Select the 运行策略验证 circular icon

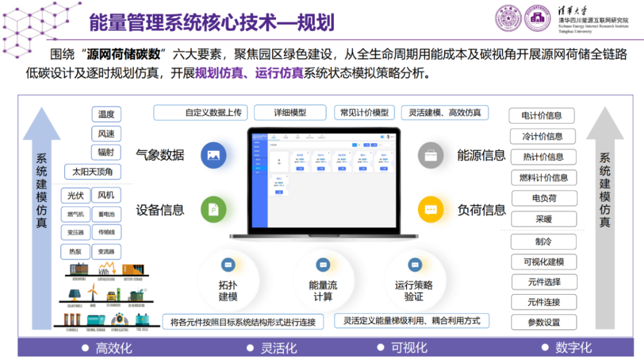pos(415,279)
